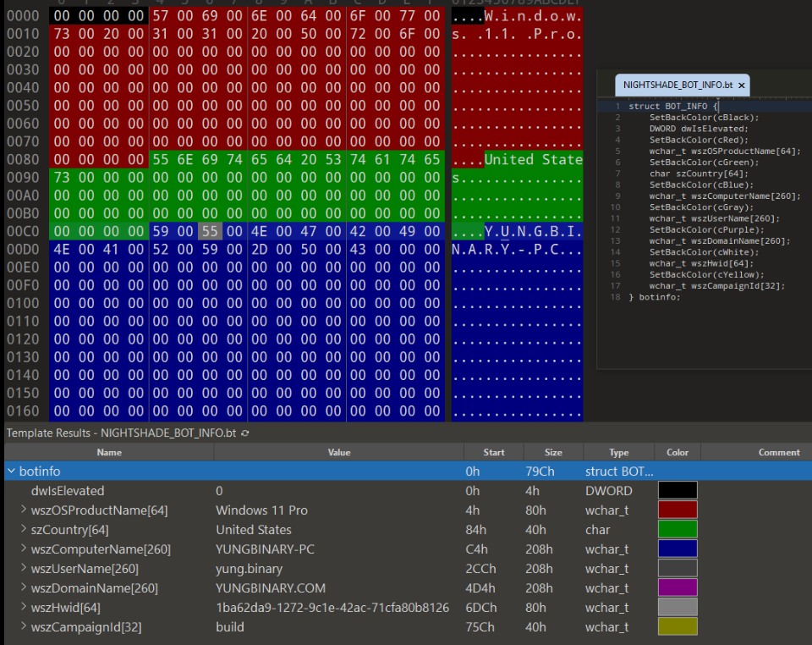
Task: Expand the wszDomainName[260] array
Action: point(24,587)
